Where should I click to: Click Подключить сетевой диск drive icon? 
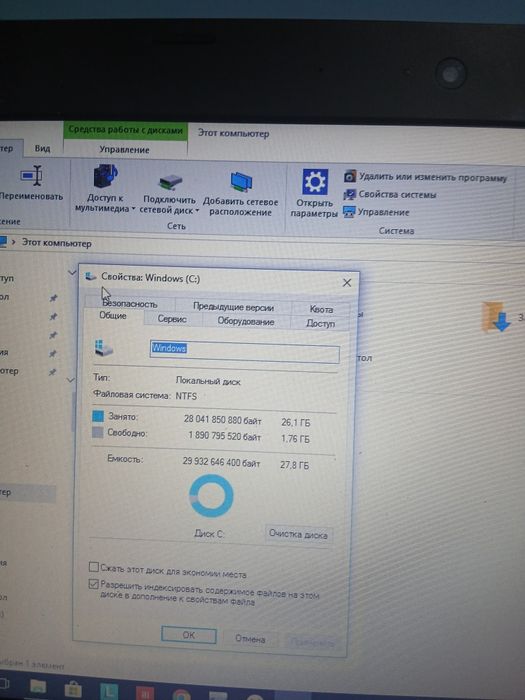click(x=170, y=182)
